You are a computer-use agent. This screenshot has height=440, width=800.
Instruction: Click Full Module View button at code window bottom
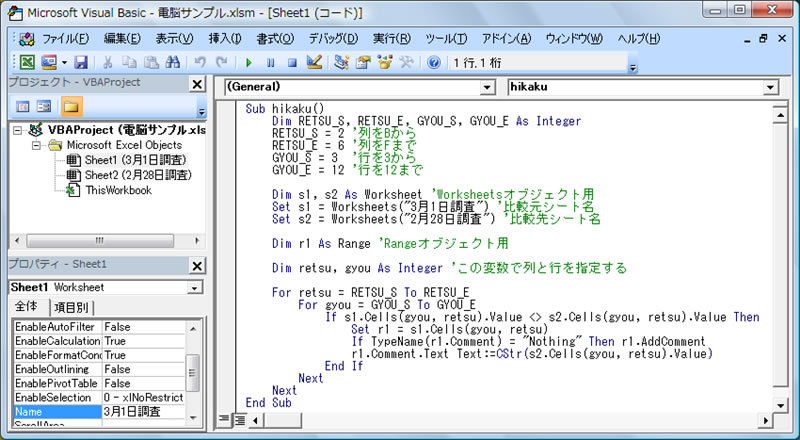239,420
